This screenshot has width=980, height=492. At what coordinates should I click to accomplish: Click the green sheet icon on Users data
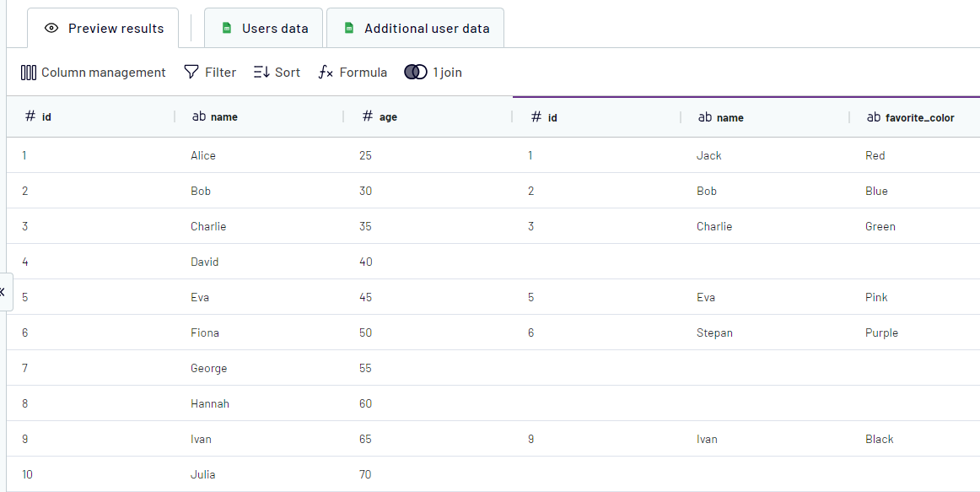tap(226, 29)
